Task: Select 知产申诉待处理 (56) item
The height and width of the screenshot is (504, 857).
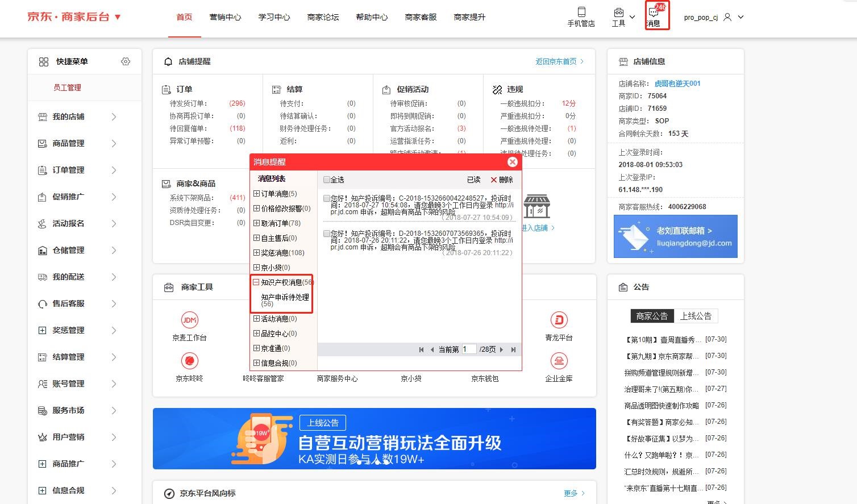Action: point(285,301)
